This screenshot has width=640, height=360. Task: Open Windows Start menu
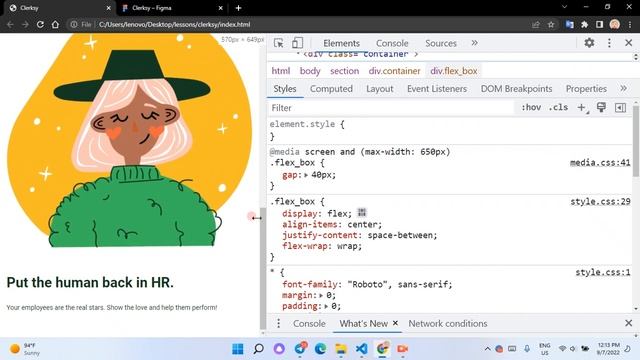tap(238, 349)
